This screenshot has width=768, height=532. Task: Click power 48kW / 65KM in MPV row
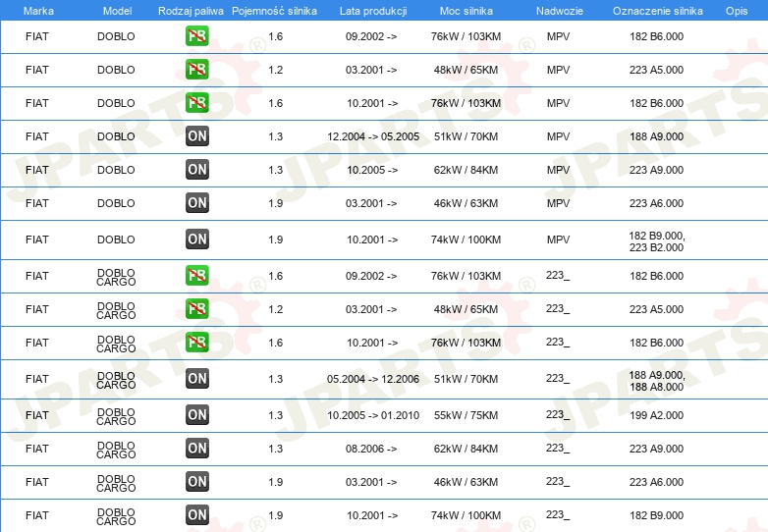(466, 70)
